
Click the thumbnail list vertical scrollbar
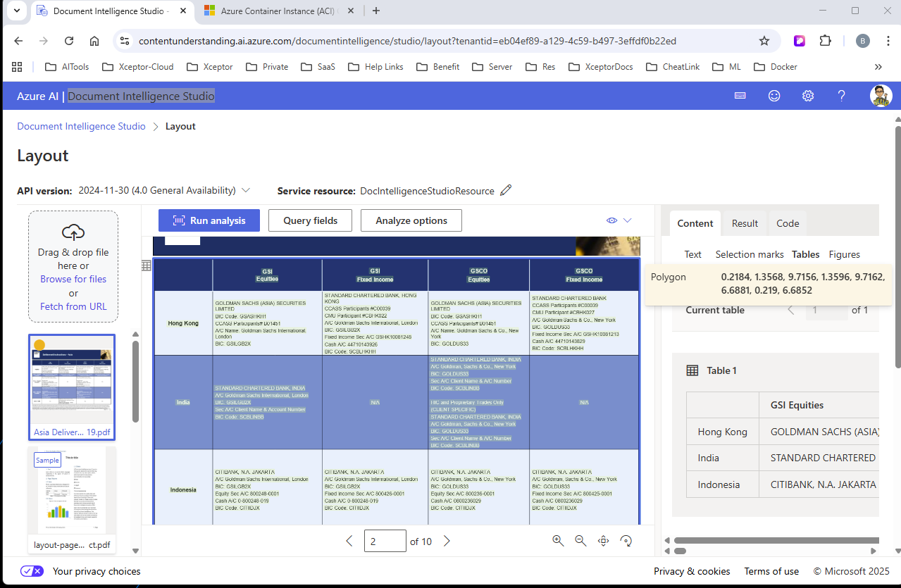coord(136,381)
